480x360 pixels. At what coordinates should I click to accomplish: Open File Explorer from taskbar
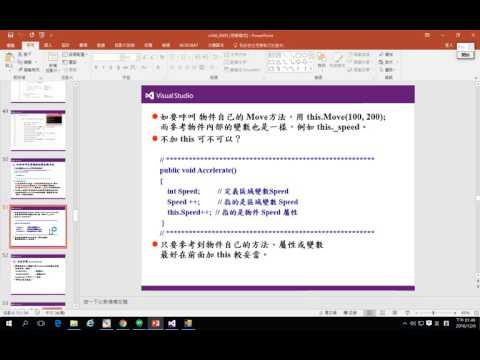(x=74, y=323)
